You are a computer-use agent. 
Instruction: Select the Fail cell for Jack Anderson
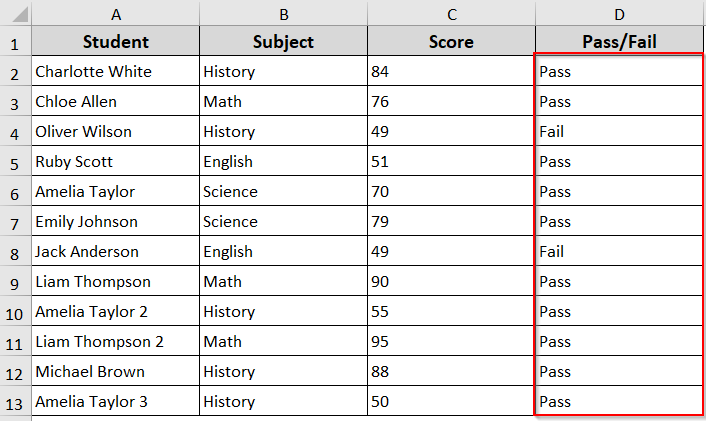click(620, 252)
